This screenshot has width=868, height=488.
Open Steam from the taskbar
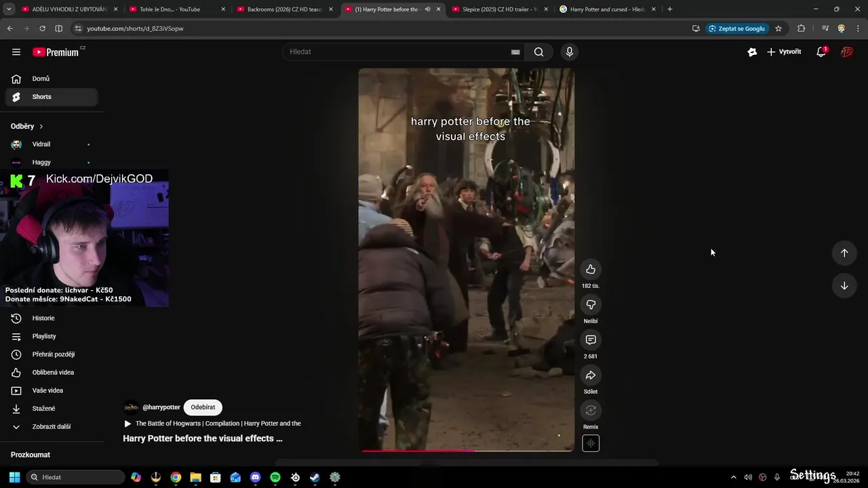tap(315, 477)
